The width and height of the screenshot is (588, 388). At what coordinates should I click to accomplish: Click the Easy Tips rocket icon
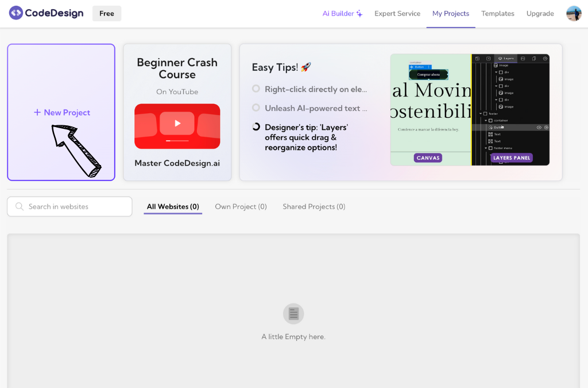click(x=306, y=67)
